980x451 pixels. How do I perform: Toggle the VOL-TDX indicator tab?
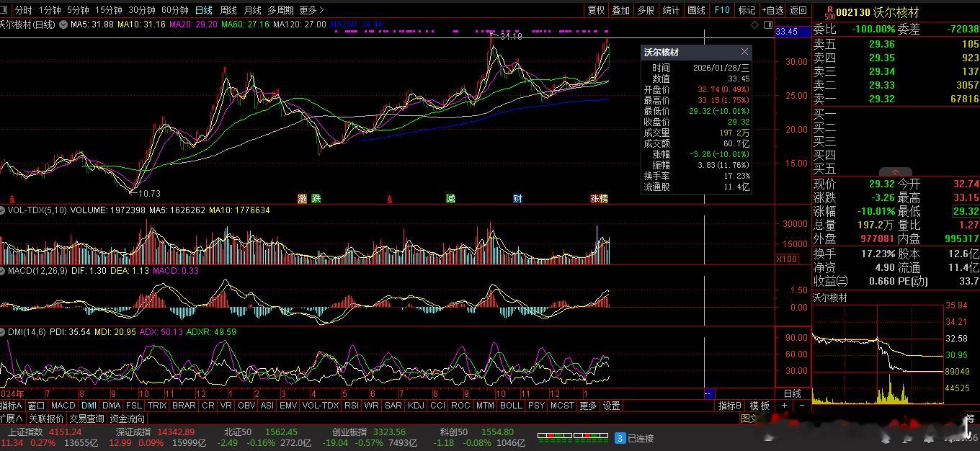[320, 406]
